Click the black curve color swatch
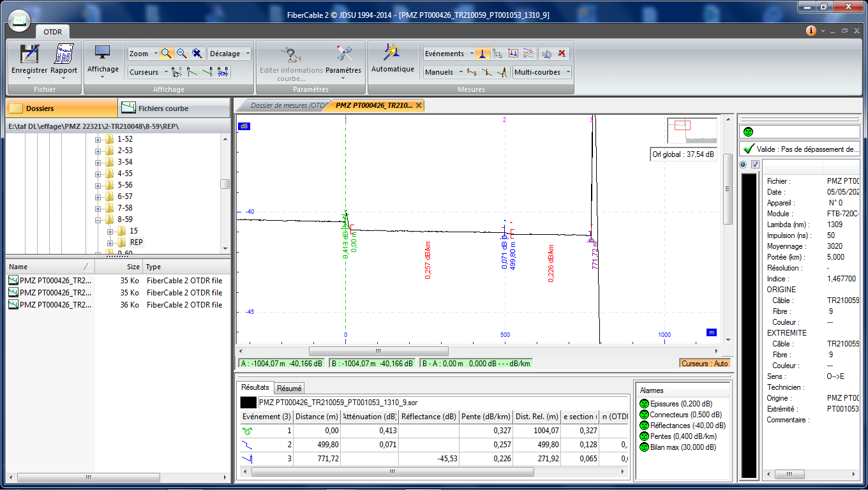 coord(248,403)
